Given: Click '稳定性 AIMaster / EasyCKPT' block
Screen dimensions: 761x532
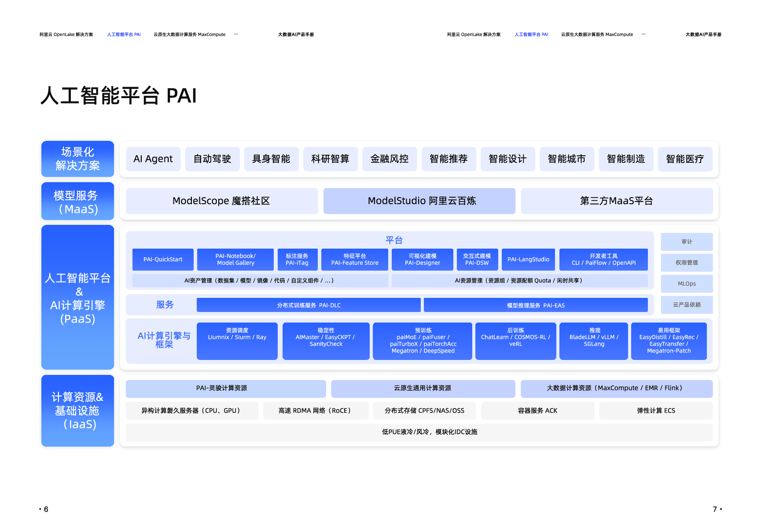Looking at the screenshot, I should pyautogui.click(x=326, y=341).
